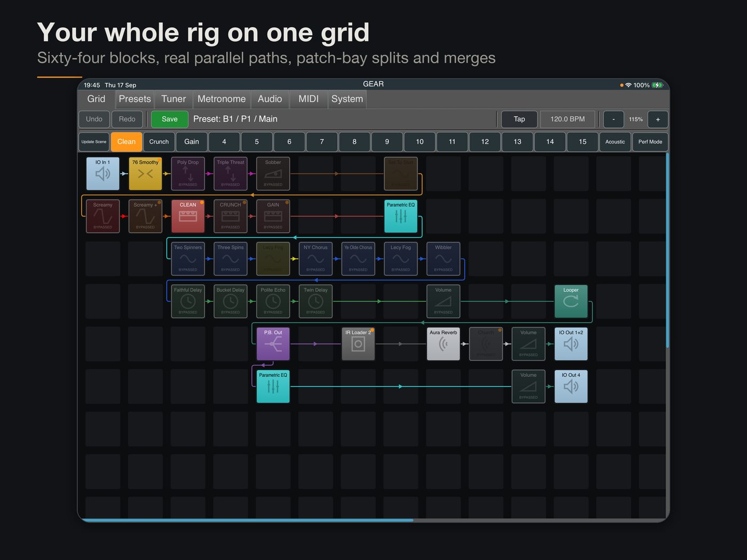
Task: Activate the Clean scene
Action: (126, 142)
